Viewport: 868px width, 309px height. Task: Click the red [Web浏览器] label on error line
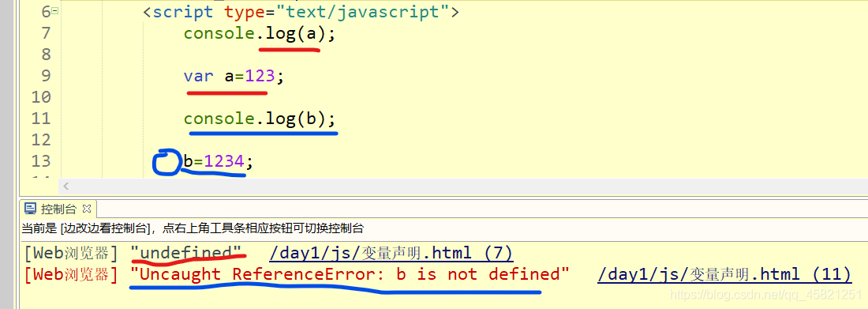[71, 274]
